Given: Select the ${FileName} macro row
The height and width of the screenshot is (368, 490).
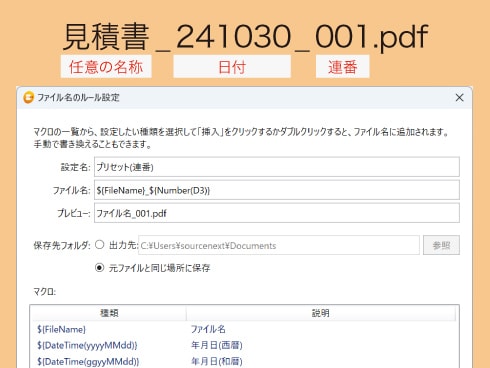Looking at the screenshot, I should (244, 329).
